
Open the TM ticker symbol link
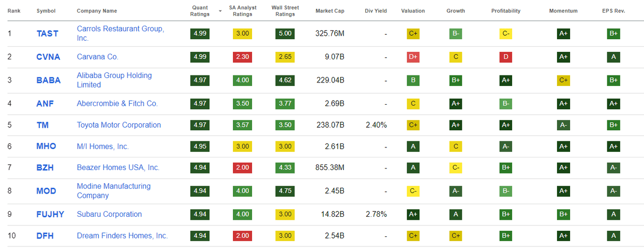(43, 125)
